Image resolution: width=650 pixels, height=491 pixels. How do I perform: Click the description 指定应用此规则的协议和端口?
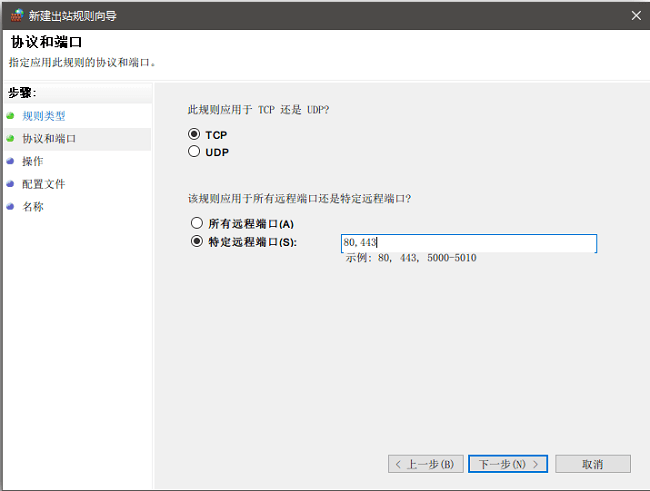82,63
